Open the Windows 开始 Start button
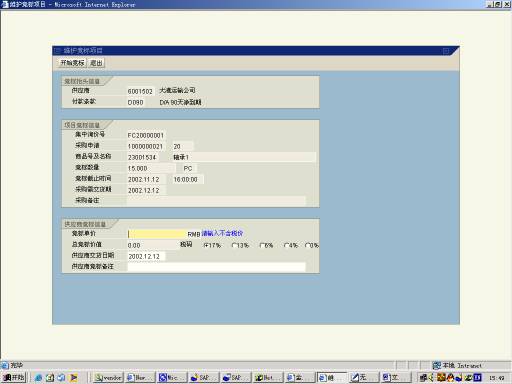 pyautogui.click(x=14, y=377)
